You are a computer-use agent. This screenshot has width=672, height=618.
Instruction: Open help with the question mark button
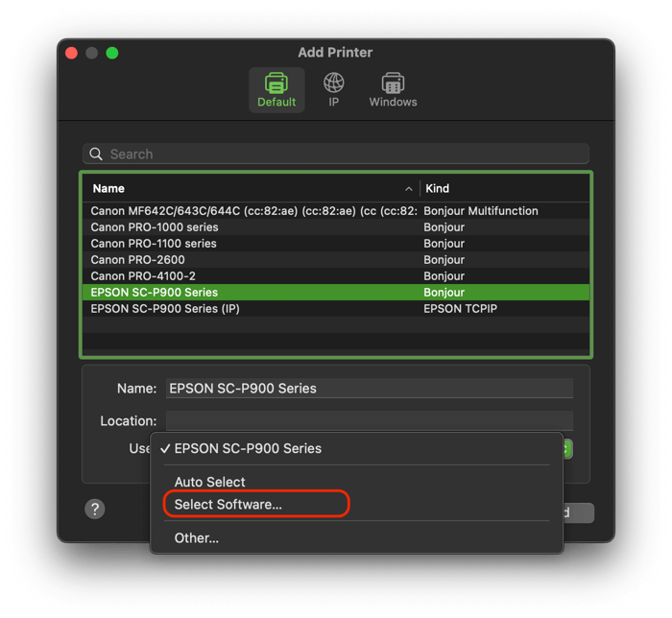pyautogui.click(x=95, y=509)
